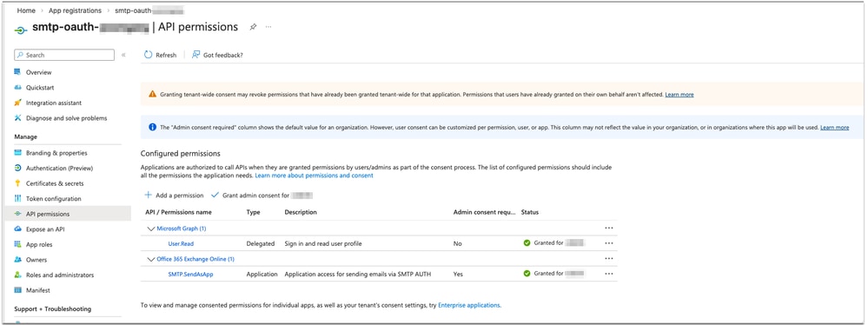Click inside the sidebar Search field
Image resolution: width=868 pixels, height=325 pixels.
click(x=64, y=55)
